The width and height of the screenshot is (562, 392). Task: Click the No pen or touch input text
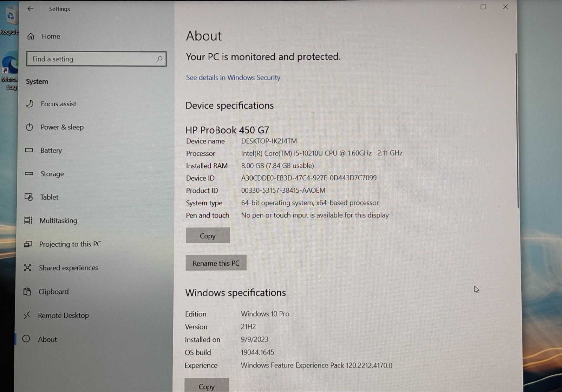pyautogui.click(x=315, y=215)
